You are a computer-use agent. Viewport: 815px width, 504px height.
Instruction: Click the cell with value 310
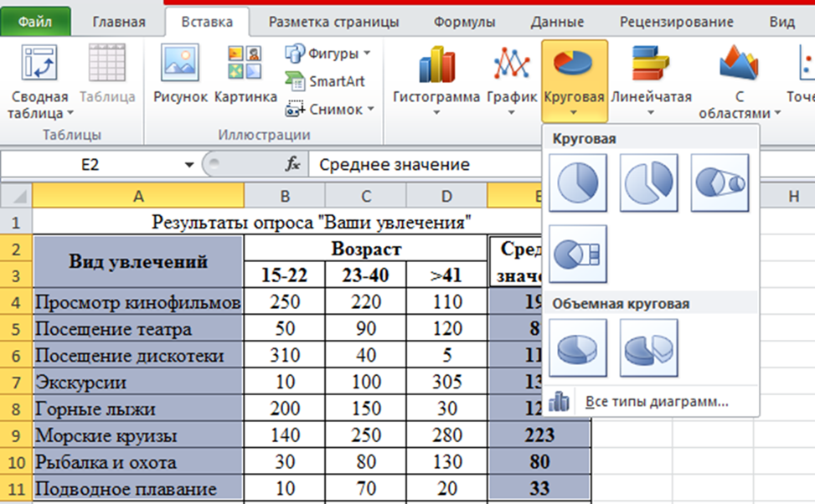coord(284,356)
